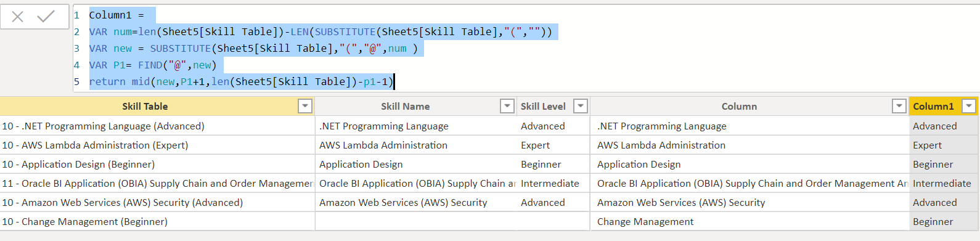This screenshot has height=241, width=980.
Task: Click formula line starting 'VAR new = SUBSTITUTE'
Action: pos(253,48)
